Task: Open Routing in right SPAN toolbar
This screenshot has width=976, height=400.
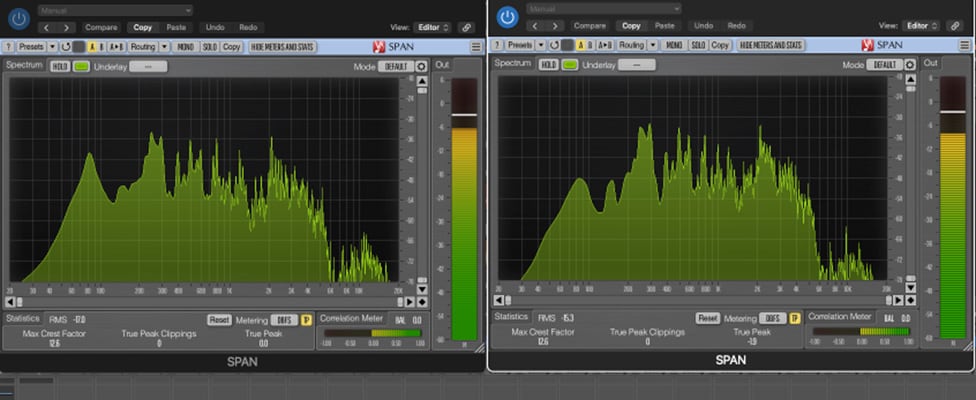Action: (632, 45)
